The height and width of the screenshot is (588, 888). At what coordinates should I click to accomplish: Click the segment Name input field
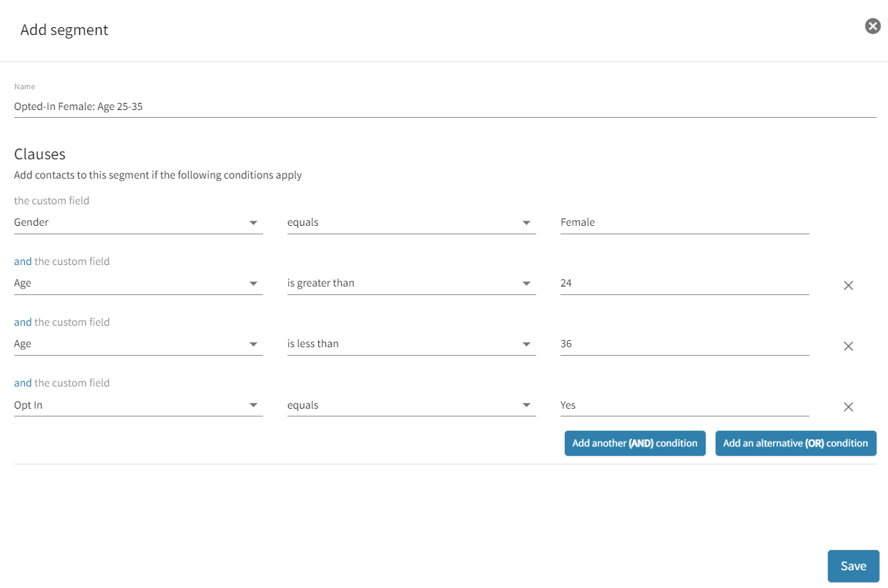445,107
